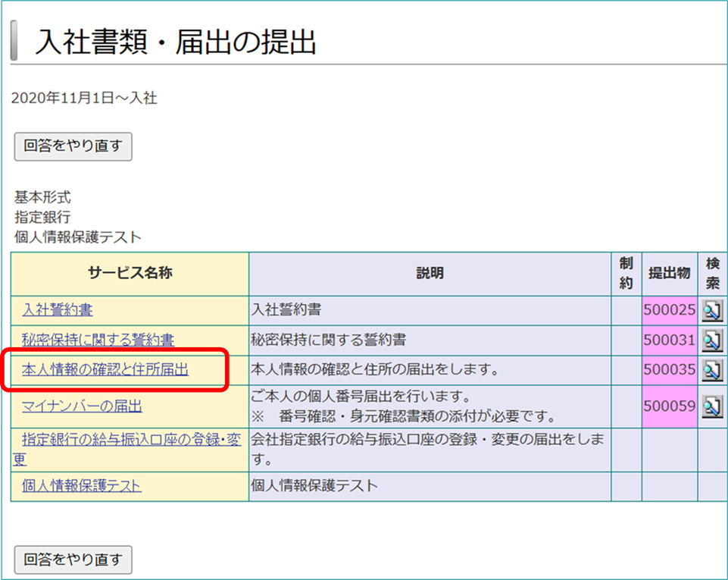Open search icon in マイナンバーの届出 row

pos(711,406)
